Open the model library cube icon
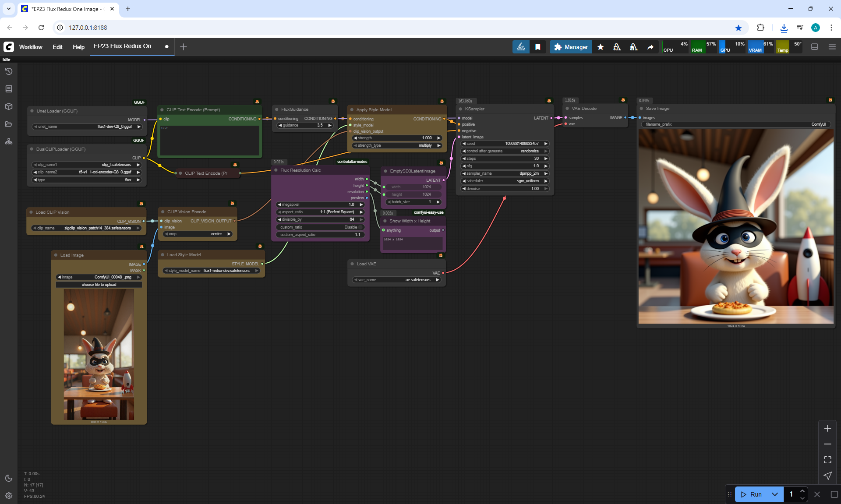This screenshot has height=504, width=841. tap(9, 106)
